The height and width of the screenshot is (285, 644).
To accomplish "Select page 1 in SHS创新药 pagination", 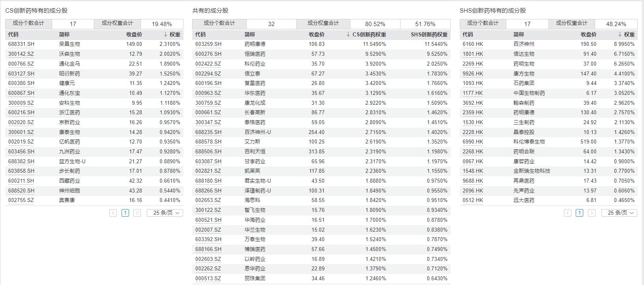I will pos(580,213).
